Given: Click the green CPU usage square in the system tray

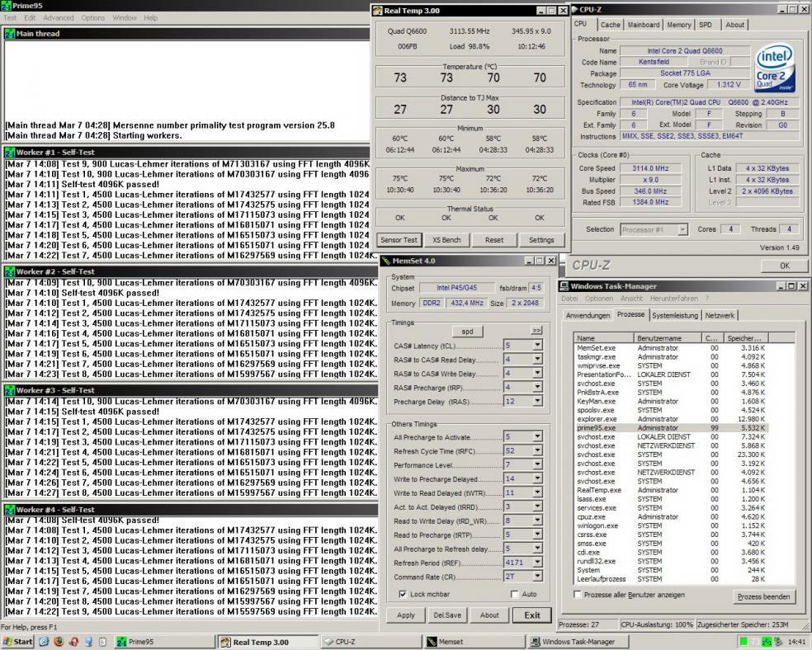Looking at the screenshot, I should pyautogui.click(x=744, y=642).
